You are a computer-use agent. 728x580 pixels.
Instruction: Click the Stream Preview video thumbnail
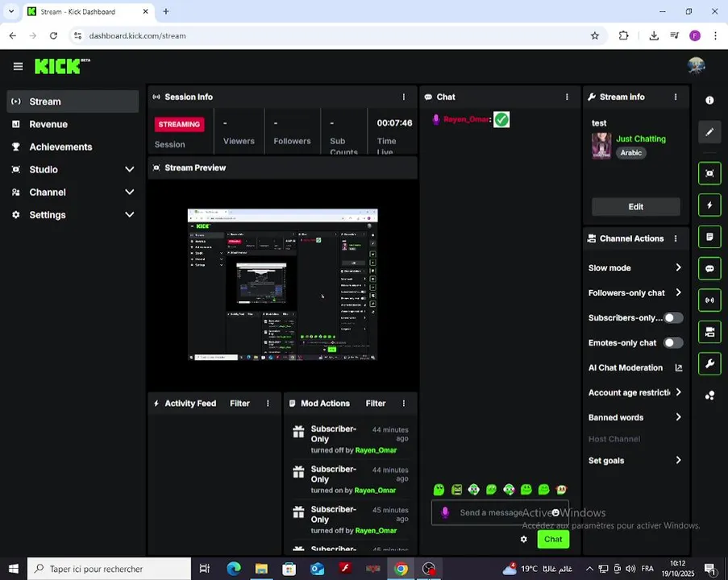tap(282, 284)
